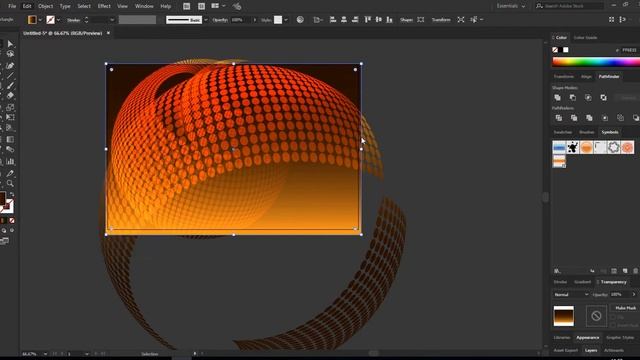
Task: Open the graphic Style dropdown
Action: tap(286, 20)
